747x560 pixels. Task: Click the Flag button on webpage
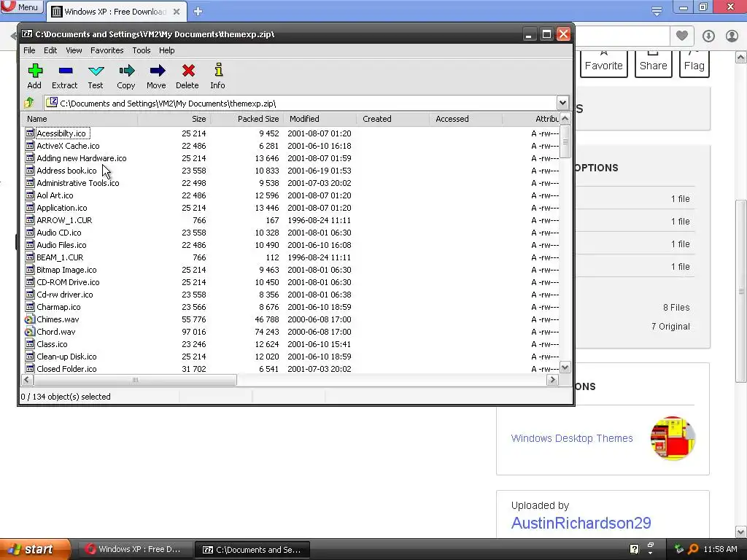click(694, 64)
